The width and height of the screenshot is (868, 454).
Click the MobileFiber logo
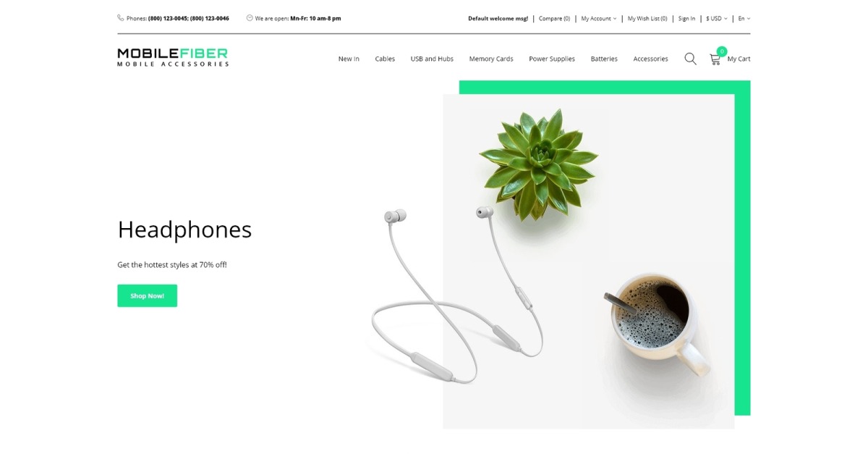click(x=173, y=57)
